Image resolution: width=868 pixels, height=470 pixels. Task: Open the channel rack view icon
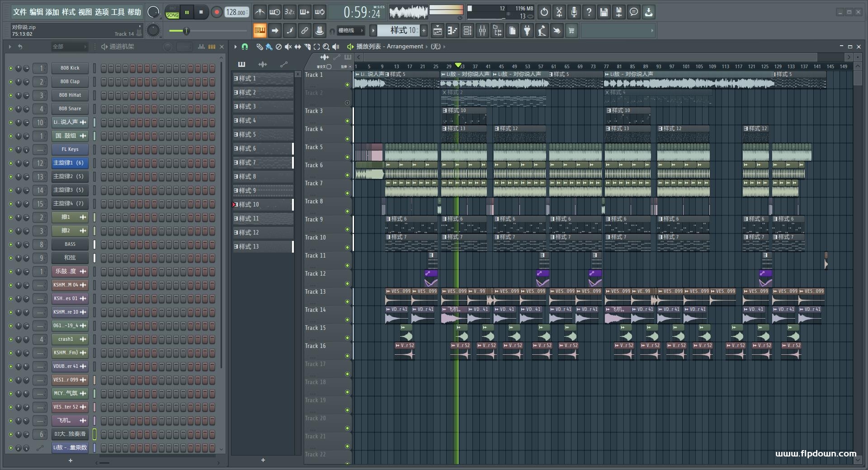[x=467, y=31]
